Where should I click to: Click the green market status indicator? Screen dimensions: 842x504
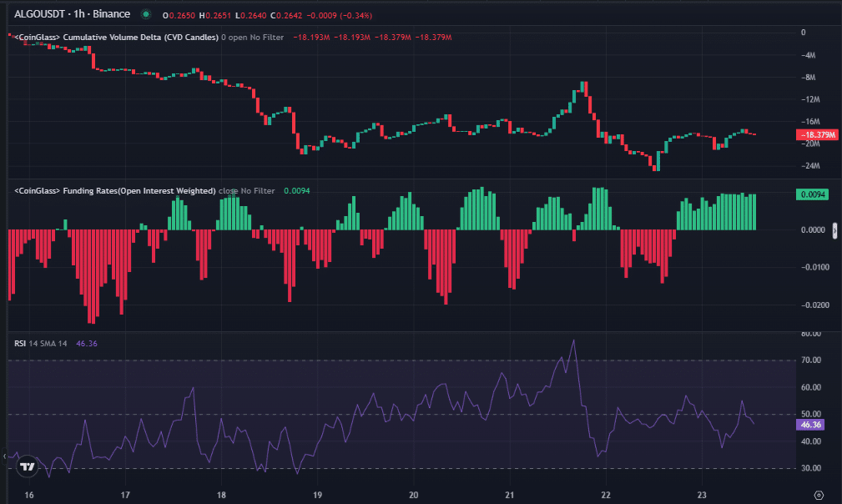(x=147, y=15)
